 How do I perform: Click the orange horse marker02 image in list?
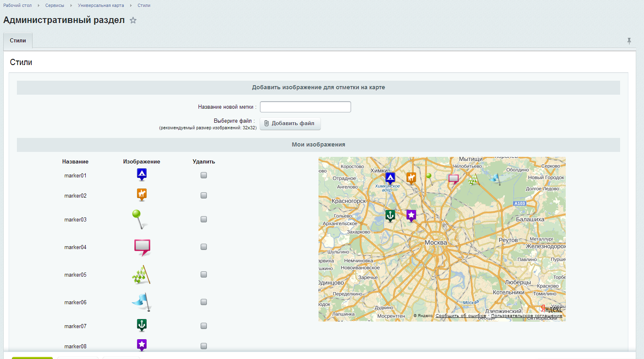(142, 195)
